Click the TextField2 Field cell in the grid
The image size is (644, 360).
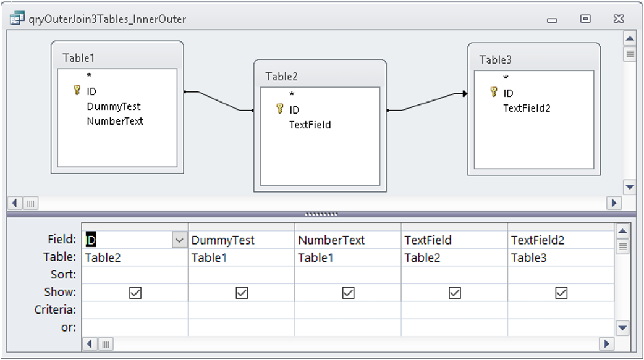(x=561, y=240)
